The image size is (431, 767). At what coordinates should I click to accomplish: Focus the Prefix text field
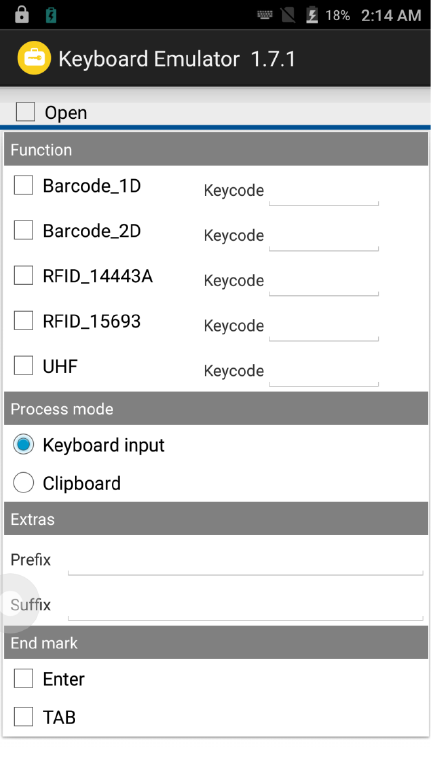pyautogui.click(x=246, y=561)
